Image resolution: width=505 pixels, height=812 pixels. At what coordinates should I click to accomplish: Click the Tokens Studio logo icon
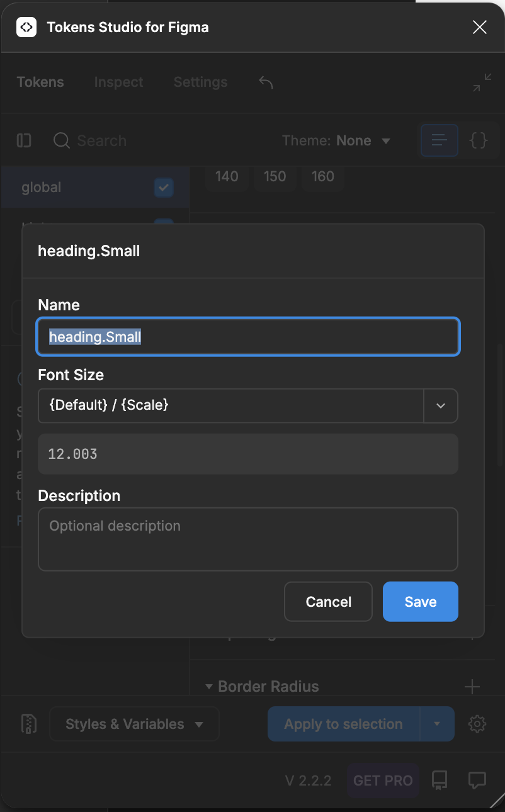[26, 27]
